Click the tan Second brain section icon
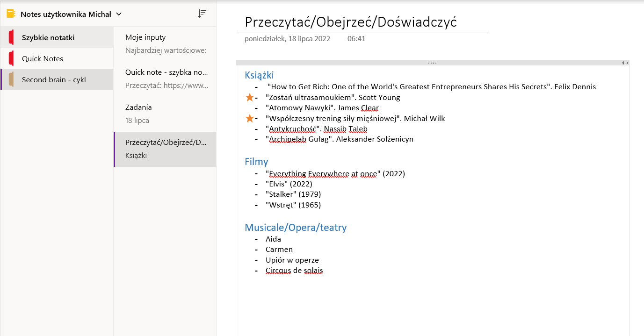The width and height of the screenshot is (644, 336). click(11, 80)
